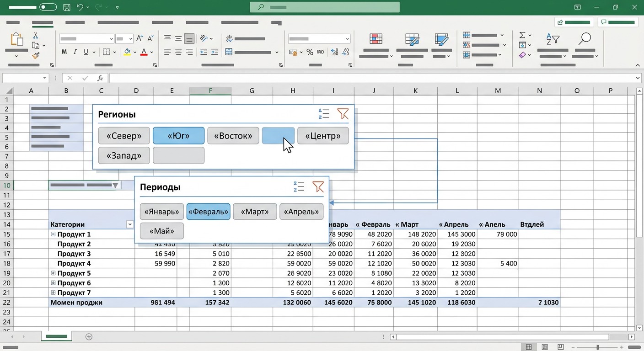Collapse the Продукт 1 group
Viewport: 644px width, 351px height.
(x=53, y=234)
